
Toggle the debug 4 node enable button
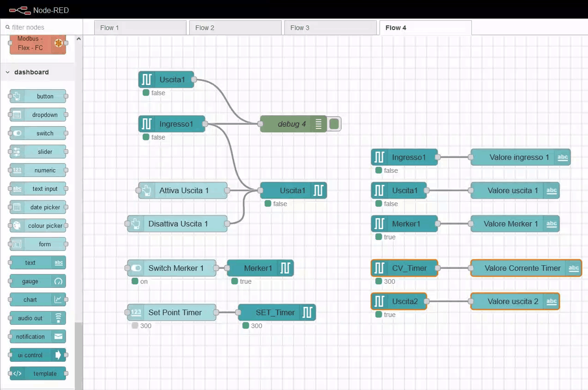[334, 124]
